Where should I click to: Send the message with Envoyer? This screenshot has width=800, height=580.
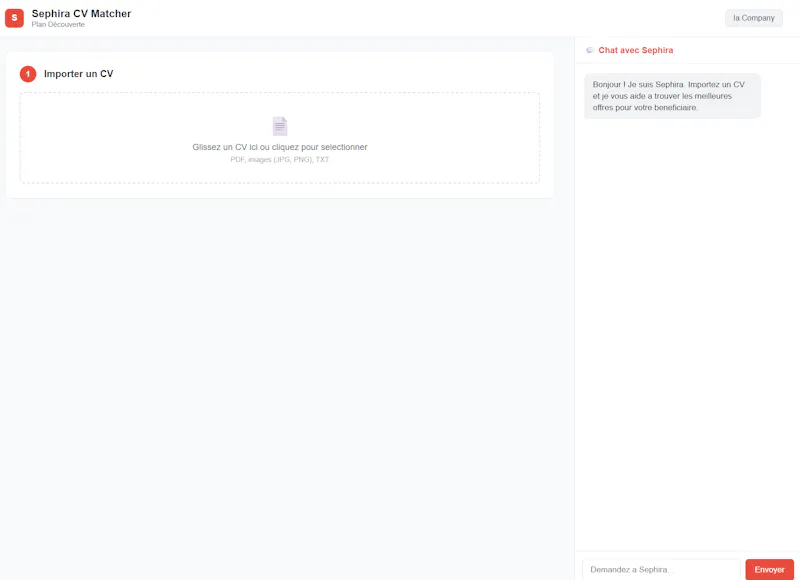tap(769, 569)
